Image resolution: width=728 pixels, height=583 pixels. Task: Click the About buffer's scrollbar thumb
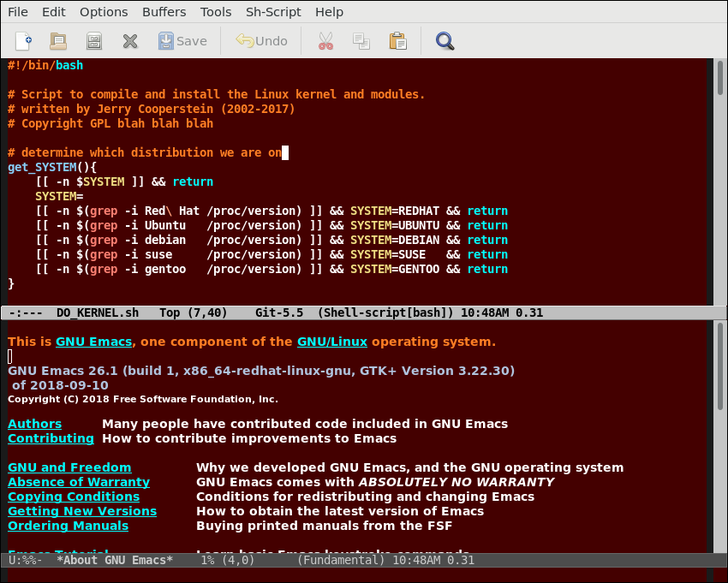point(720,366)
